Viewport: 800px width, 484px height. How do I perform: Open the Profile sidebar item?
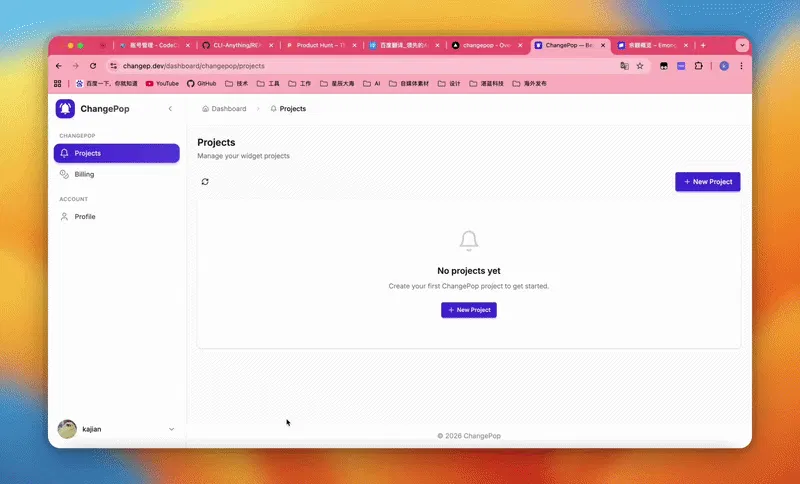coord(117,217)
